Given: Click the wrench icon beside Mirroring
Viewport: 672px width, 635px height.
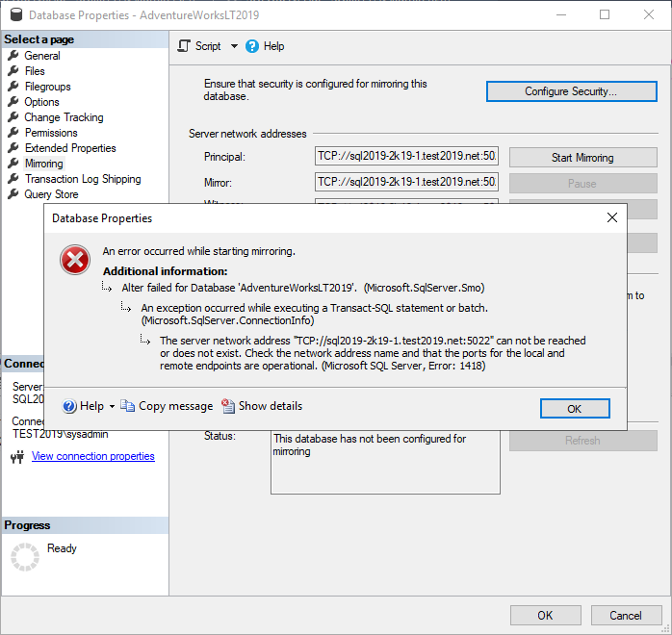Looking at the screenshot, I should pyautogui.click(x=13, y=164).
